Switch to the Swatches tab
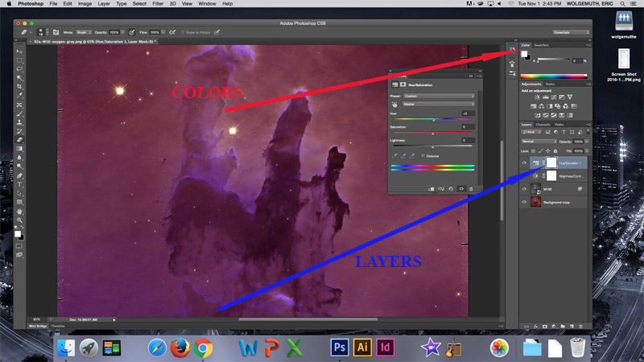The image size is (644, 362). [x=541, y=45]
